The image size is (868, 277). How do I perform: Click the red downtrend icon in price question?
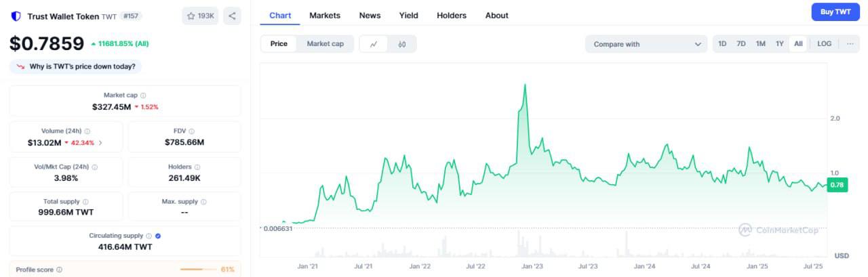coord(20,66)
